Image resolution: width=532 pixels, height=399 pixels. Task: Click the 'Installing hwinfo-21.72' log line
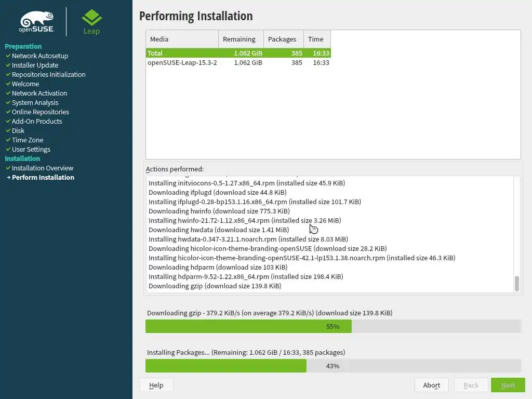tap(245, 220)
